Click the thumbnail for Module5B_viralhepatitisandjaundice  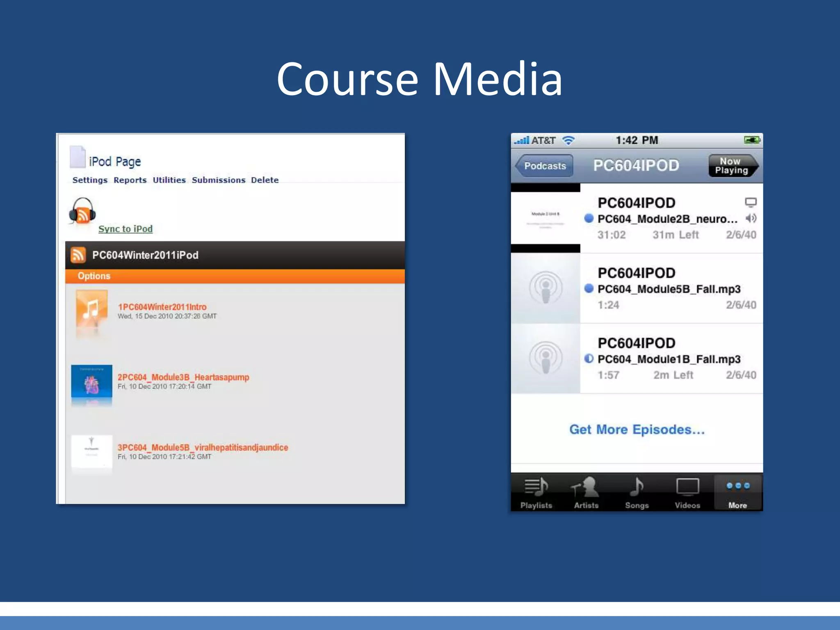coord(91,452)
